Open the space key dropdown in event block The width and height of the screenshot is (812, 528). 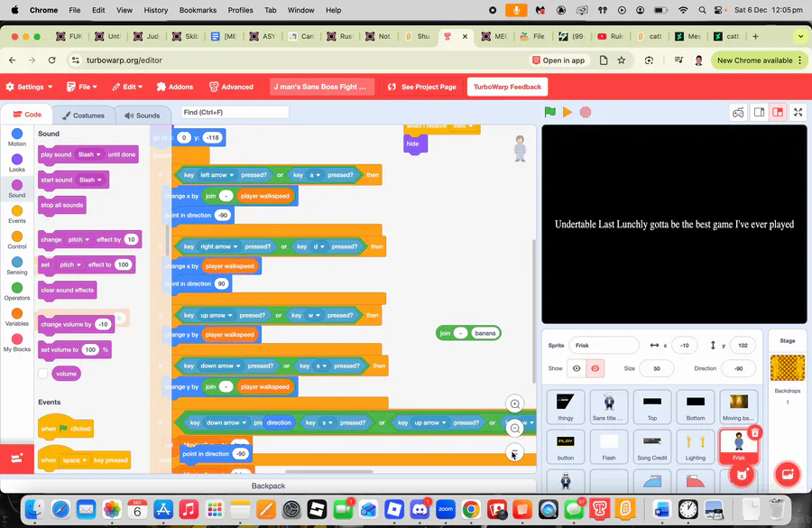pyautogui.click(x=74, y=460)
